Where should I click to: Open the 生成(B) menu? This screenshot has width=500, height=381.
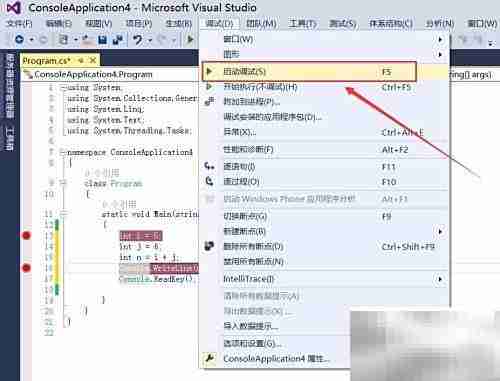(179, 24)
